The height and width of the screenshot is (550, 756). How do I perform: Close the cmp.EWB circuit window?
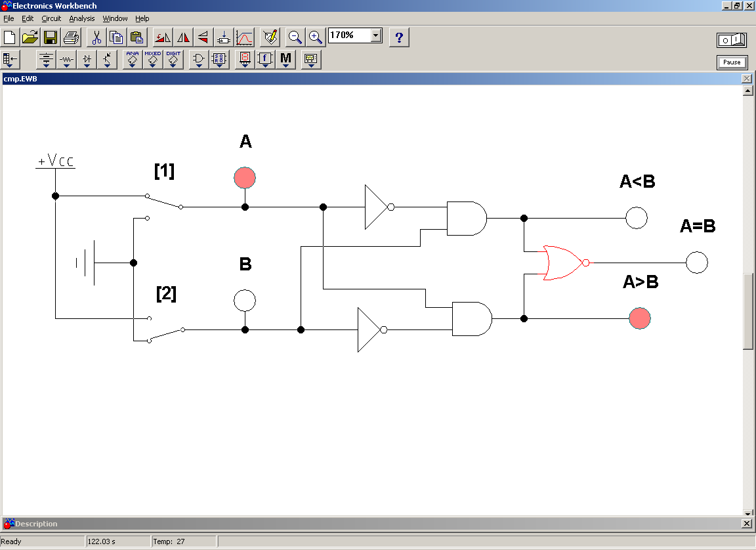click(x=747, y=79)
